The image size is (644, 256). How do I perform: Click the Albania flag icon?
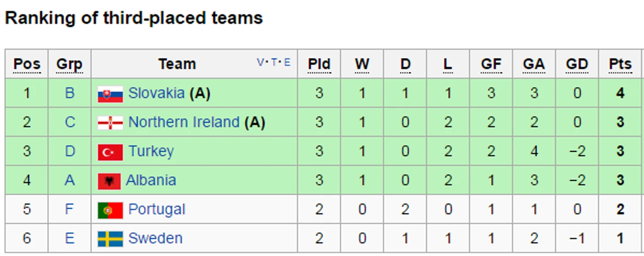(109, 181)
